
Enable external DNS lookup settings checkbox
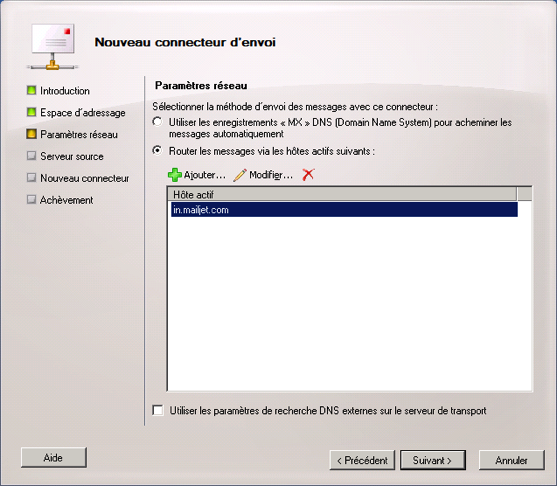(x=158, y=410)
